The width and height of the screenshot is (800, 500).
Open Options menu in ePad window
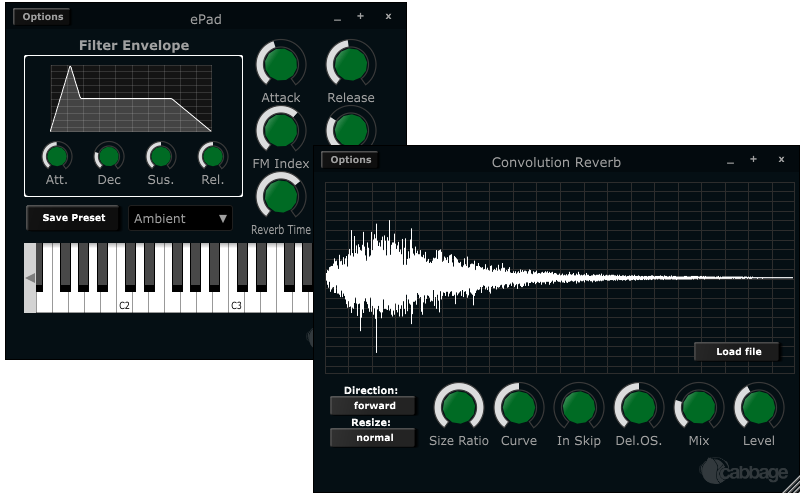coord(42,17)
